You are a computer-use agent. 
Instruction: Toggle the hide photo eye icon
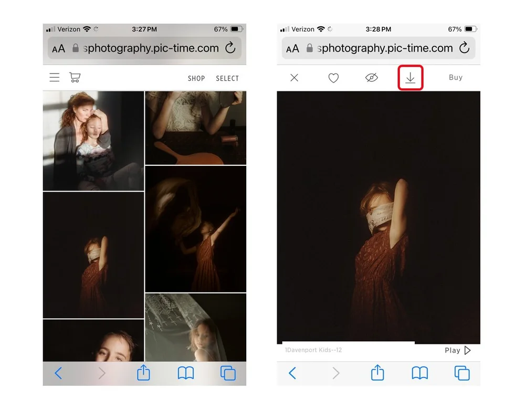(x=372, y=78)
